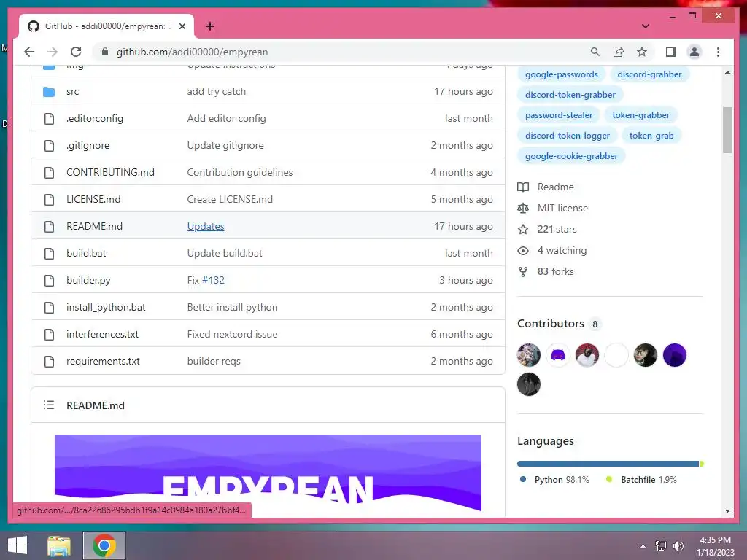Select the token-grabber topic tag

[640, 115]
